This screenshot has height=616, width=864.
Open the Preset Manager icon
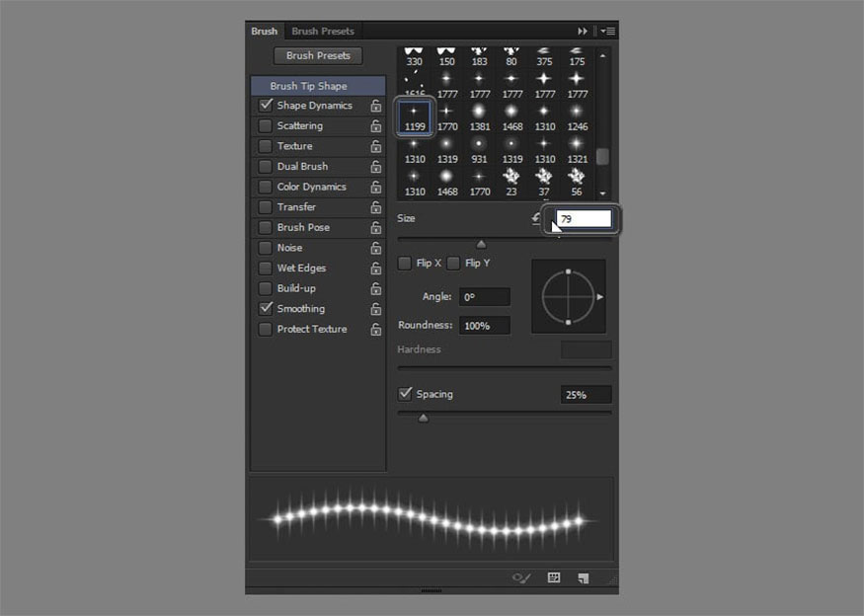(554, 577)
